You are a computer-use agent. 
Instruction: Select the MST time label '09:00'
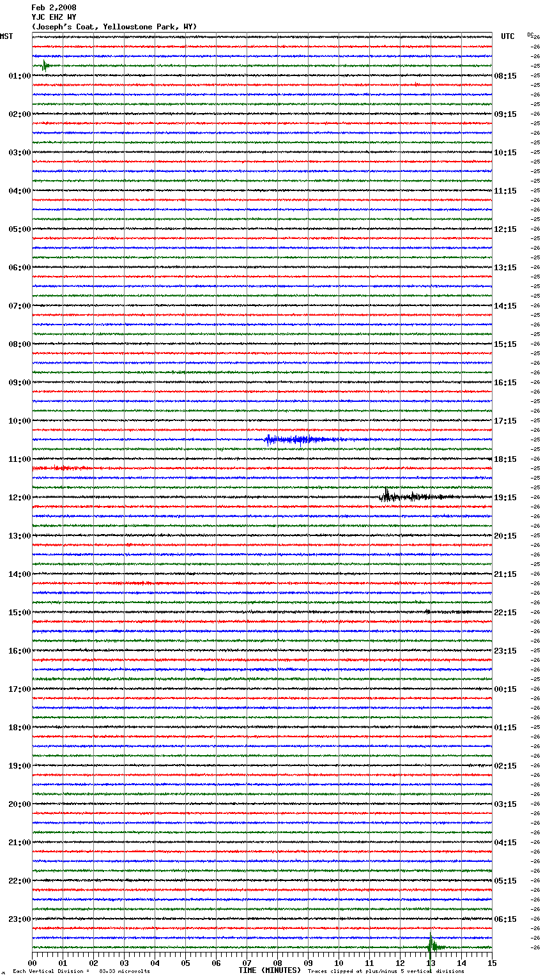[19, 383]
